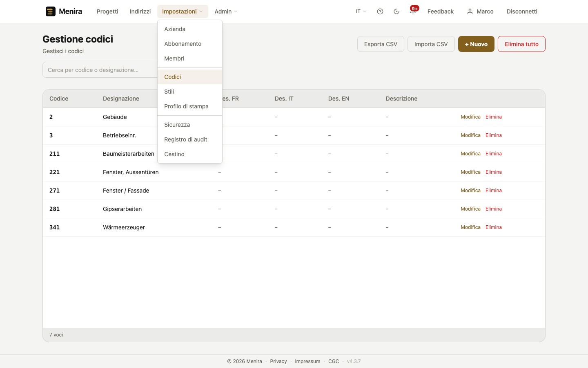Toggle dark mode moon icon
Viewport: 588px width, 368px height.
396,11
